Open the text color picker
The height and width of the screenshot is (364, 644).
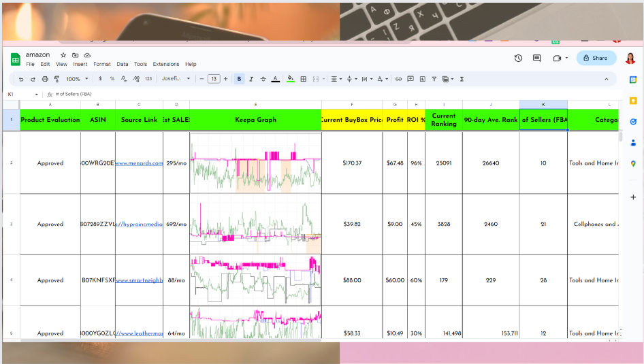click(276, 79)
